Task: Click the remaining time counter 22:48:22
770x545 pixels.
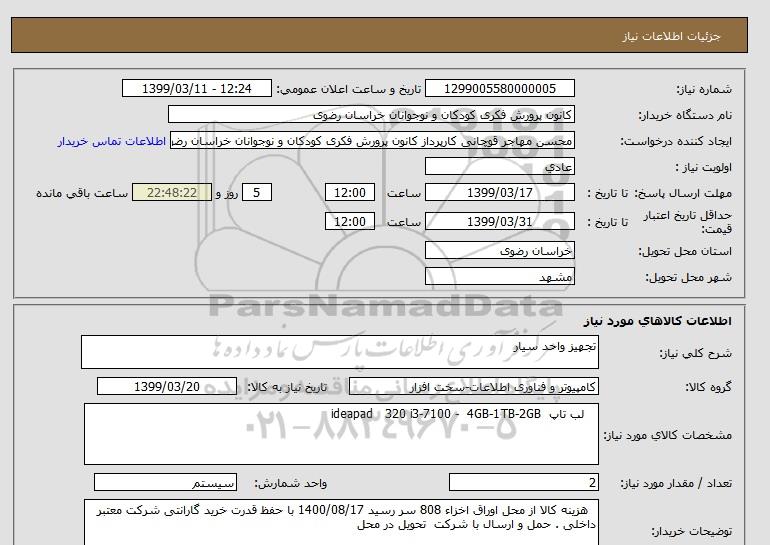Action: 172,192
